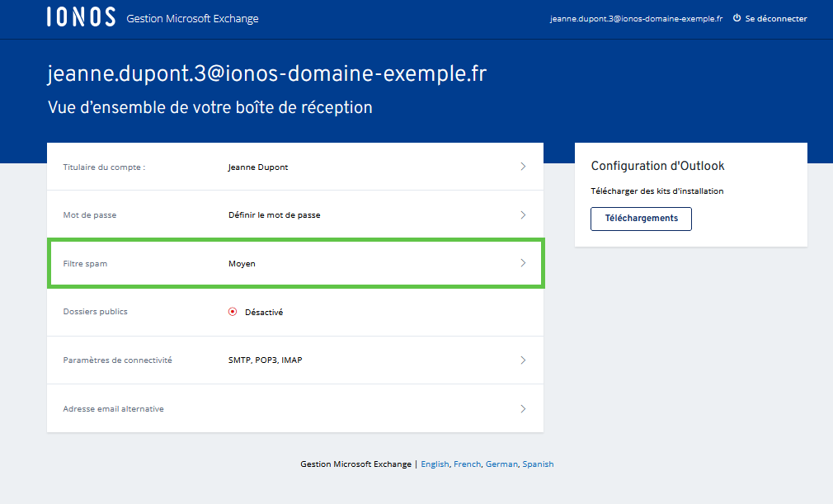
Task: Click the SMTP, POP3, IMAP value
Action: (265, 360)
